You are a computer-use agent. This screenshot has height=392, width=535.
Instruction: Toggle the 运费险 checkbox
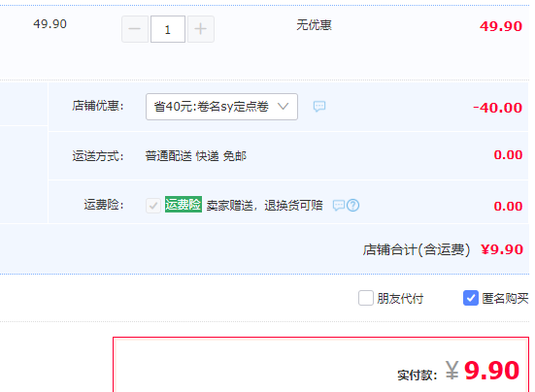(153, 206)
